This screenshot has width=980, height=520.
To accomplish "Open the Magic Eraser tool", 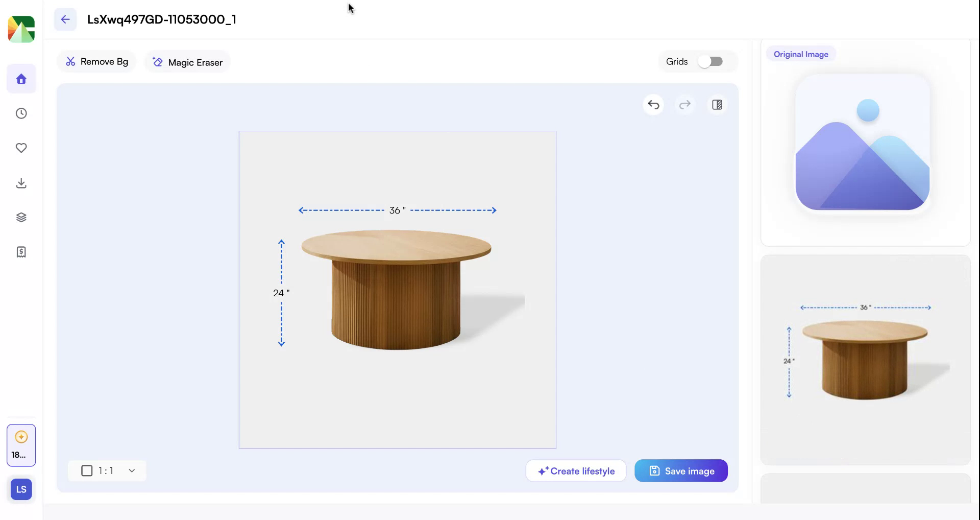I will [x=187, y=62].
